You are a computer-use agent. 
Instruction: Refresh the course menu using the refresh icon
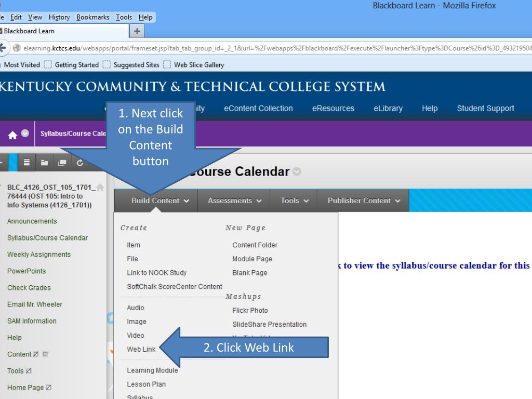coord(79,163)
